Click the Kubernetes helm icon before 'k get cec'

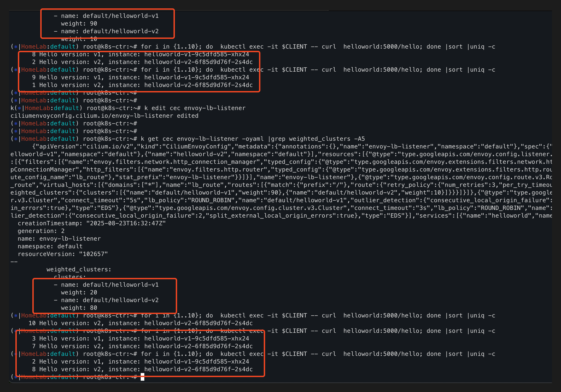coord(16,139)
